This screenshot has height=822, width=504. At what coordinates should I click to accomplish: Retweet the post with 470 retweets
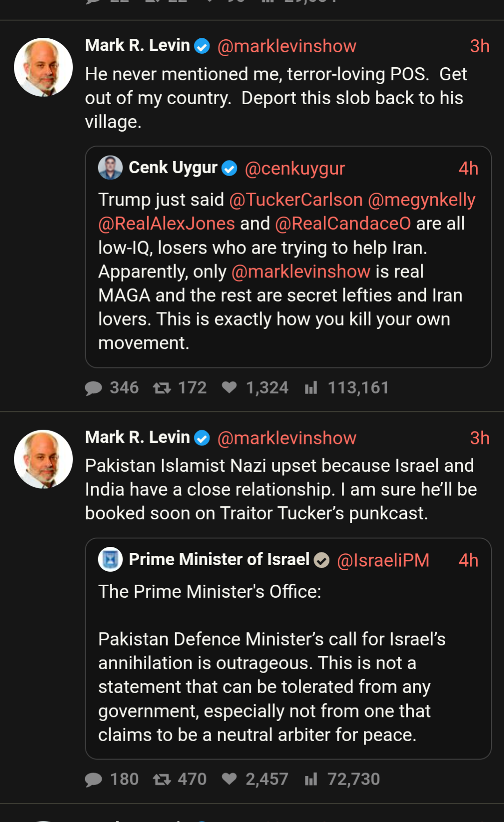[x=162, y=779]
